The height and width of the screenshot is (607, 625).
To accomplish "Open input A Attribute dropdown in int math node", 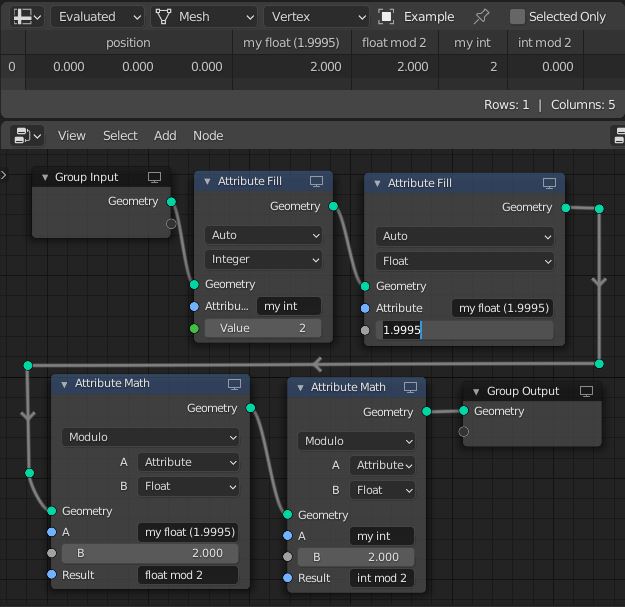I will tap(383, 465).
